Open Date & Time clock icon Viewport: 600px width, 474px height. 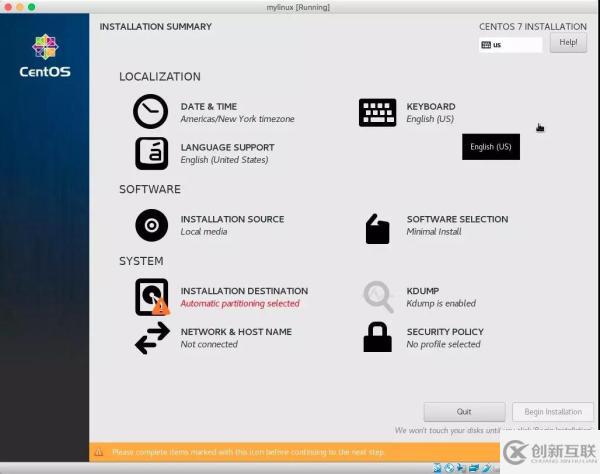150,111
